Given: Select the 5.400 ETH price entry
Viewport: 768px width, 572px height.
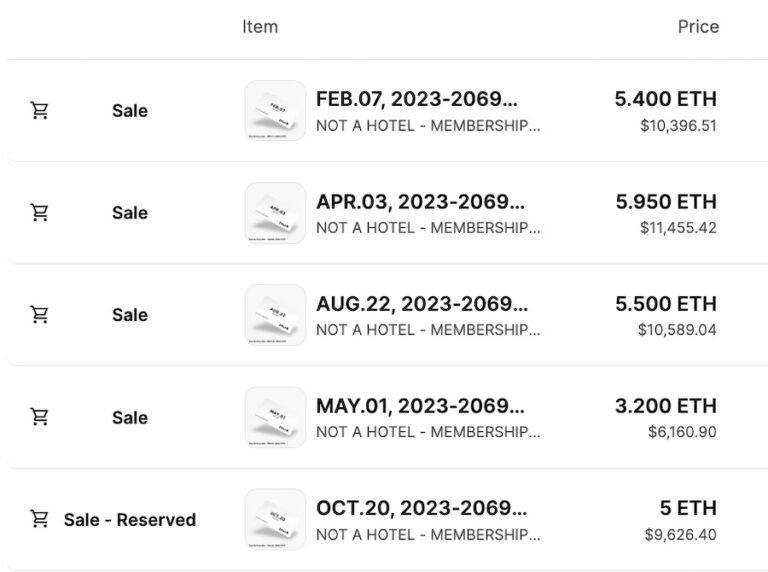Looking at the screenshot, I should [666, 99].
